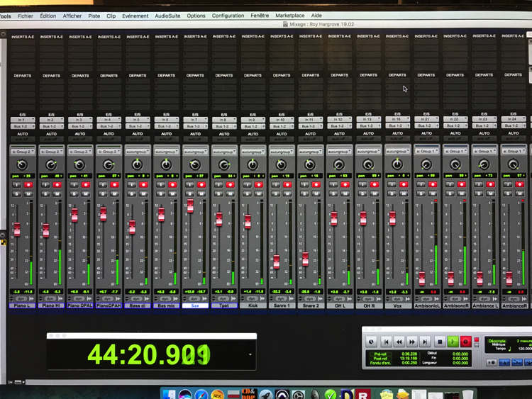532x399 pixels.
Task: Open the AudioSuite menu
Action: 167,15
